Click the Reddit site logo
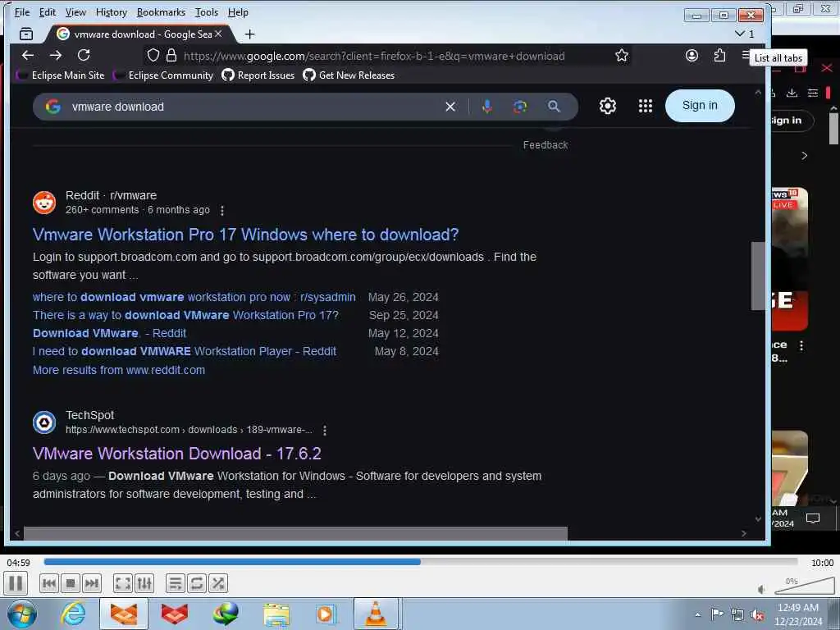The image size is (840, 630). (44, 203)
